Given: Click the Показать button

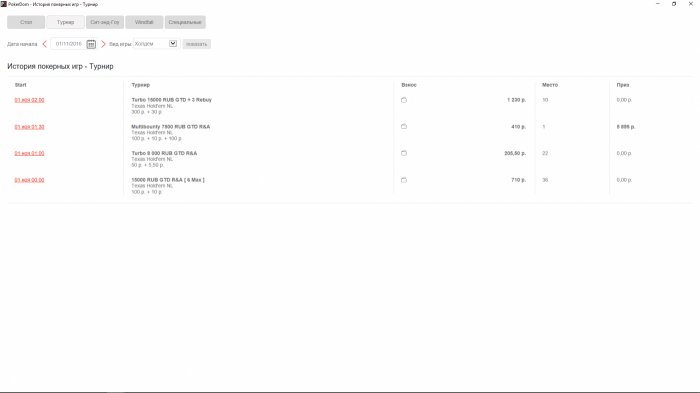Looking at the screenshot, I should tap(196, 44).
